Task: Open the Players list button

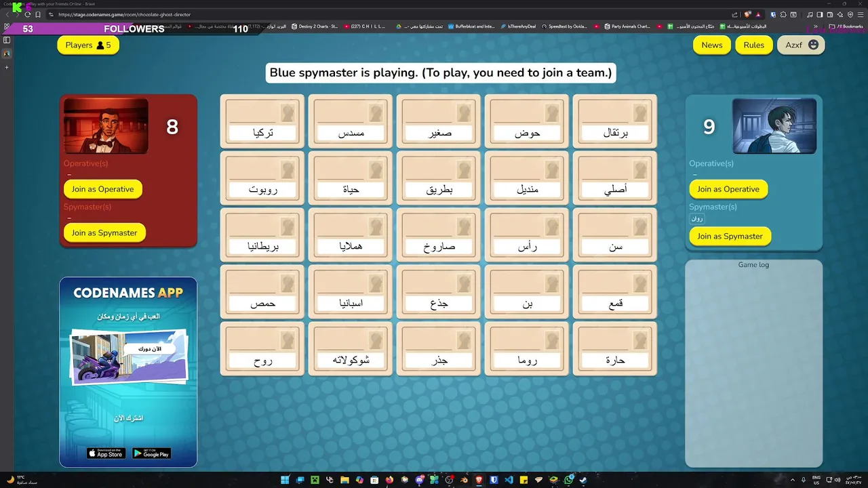Action: point(88,45)
